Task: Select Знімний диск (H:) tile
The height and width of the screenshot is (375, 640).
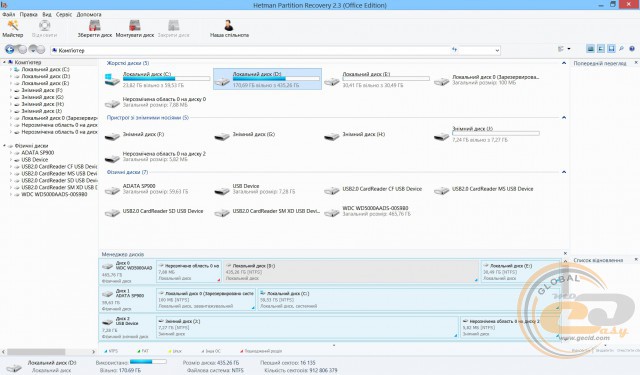Action: coord(377,135)
